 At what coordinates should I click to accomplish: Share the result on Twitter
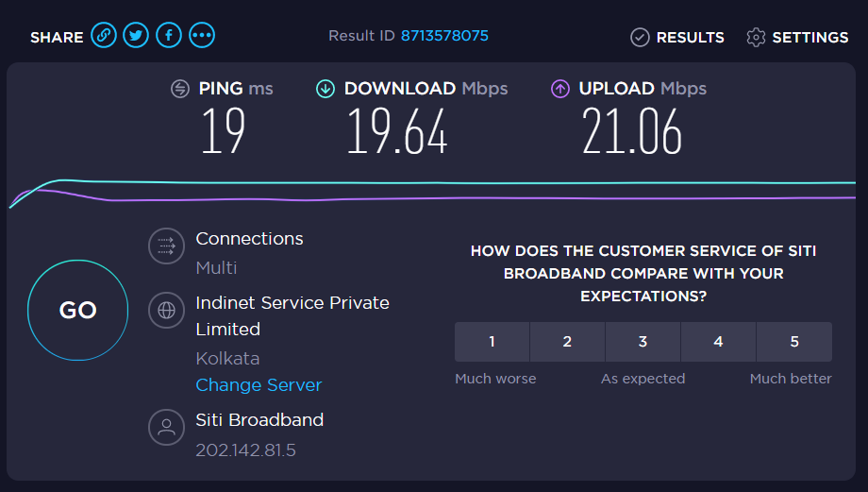[x=136, y=36]
